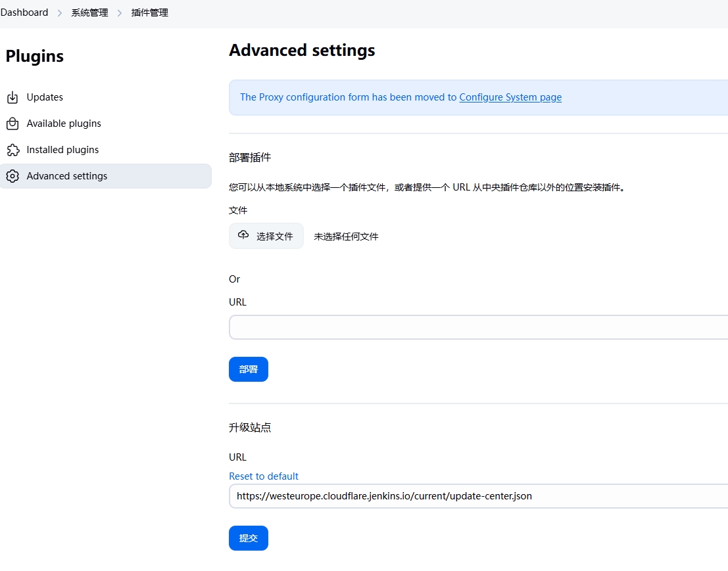Click the cloud upload icon for 选择文件

coord(243,235)
